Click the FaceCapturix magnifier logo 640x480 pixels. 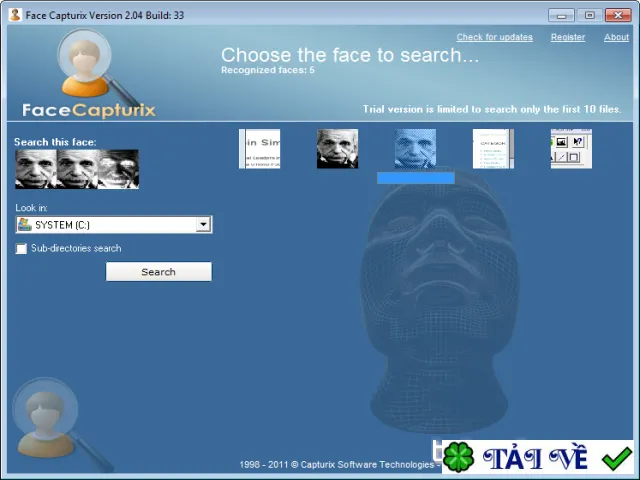click(x=89, y=73)
